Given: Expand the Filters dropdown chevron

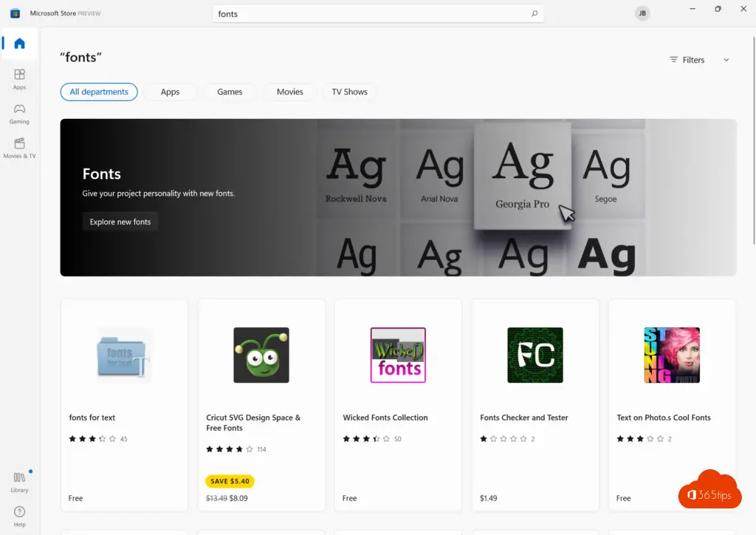Looking at the screenshot, I should click(726, 60).
